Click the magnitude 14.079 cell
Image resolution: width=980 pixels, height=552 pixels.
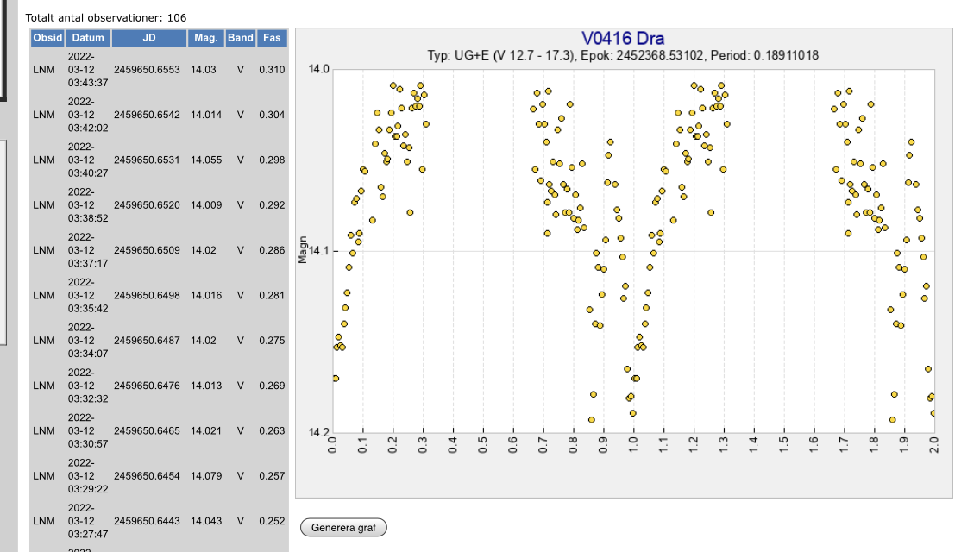pos(206,476)
